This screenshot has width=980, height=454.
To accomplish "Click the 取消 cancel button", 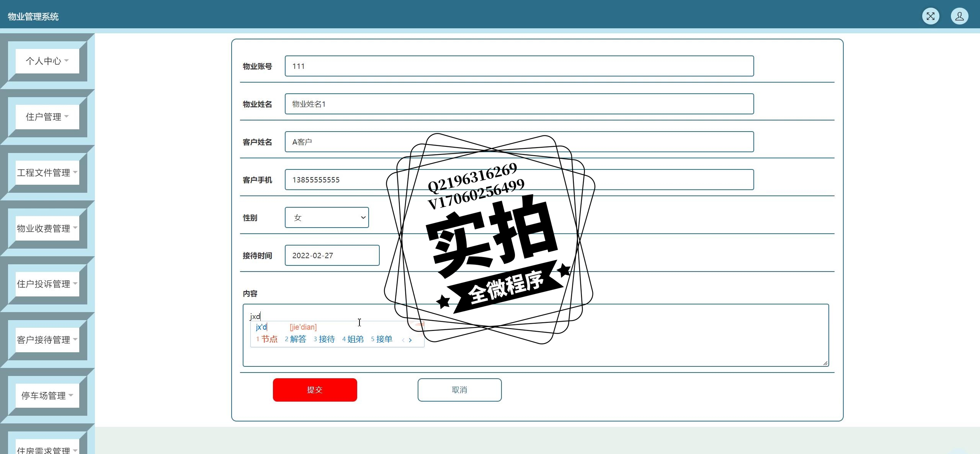I will (x=459, y=390).
